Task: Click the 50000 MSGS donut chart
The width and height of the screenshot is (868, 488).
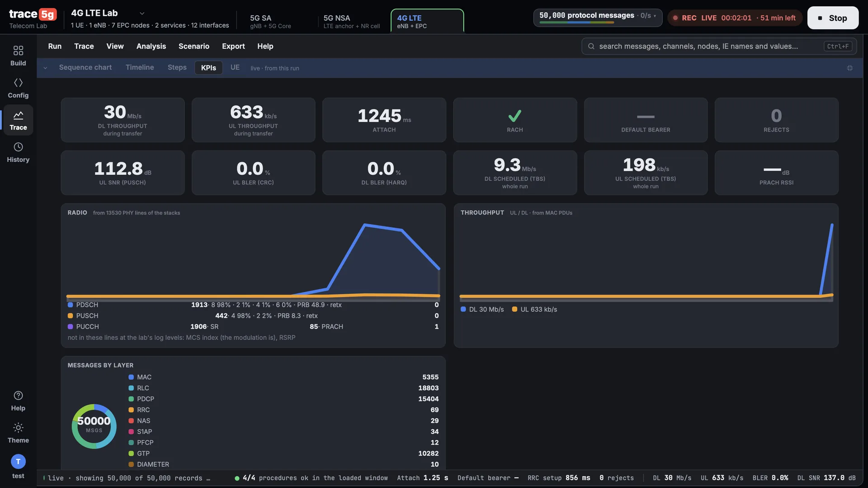Action: point(94,426)
